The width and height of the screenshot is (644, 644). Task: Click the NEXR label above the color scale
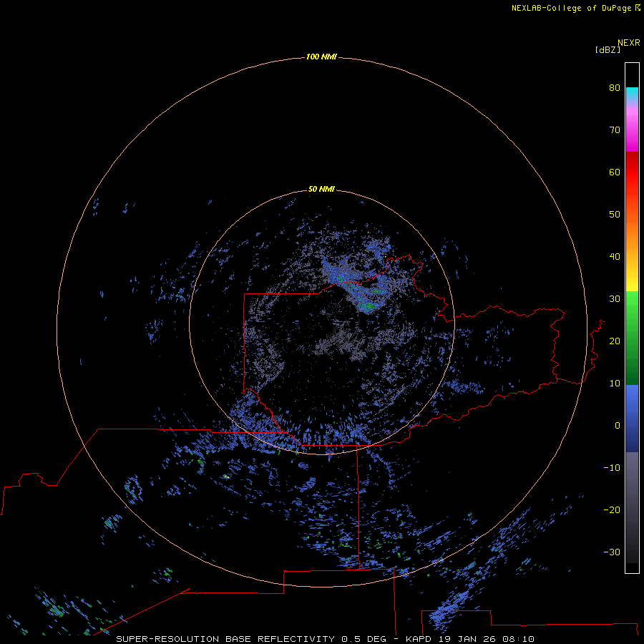pyautogui.click(x=629, y=43)
